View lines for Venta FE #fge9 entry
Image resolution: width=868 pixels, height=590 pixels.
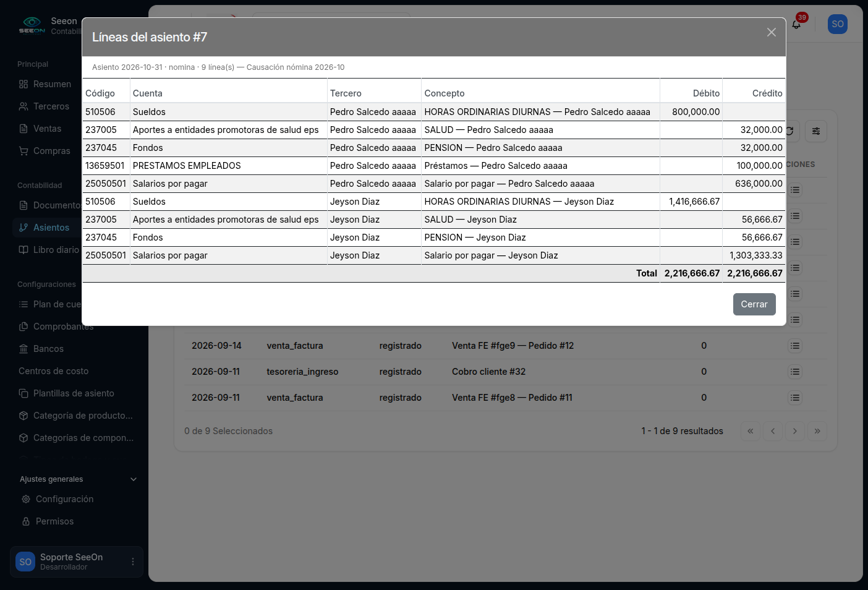click(x=795, y=346)
